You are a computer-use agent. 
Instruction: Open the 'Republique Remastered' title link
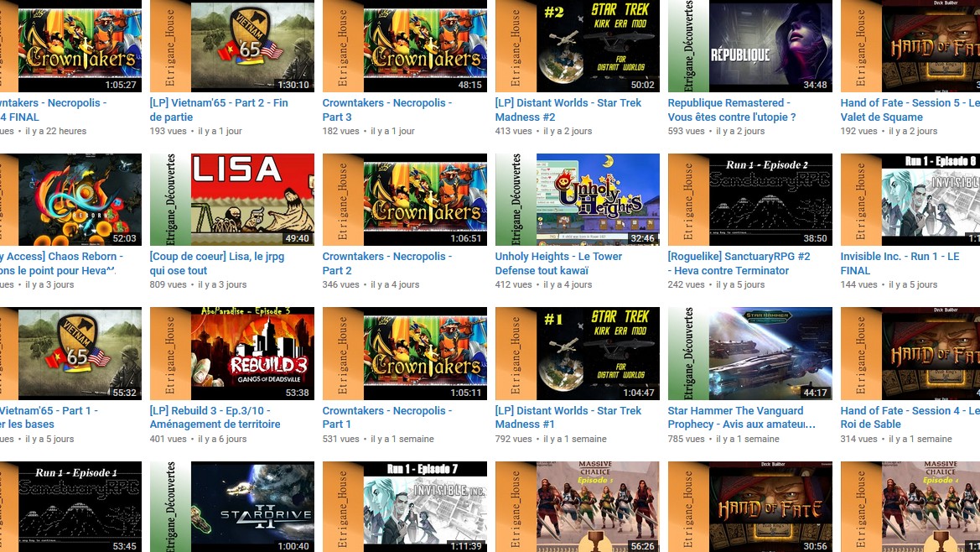coord(732,110)
